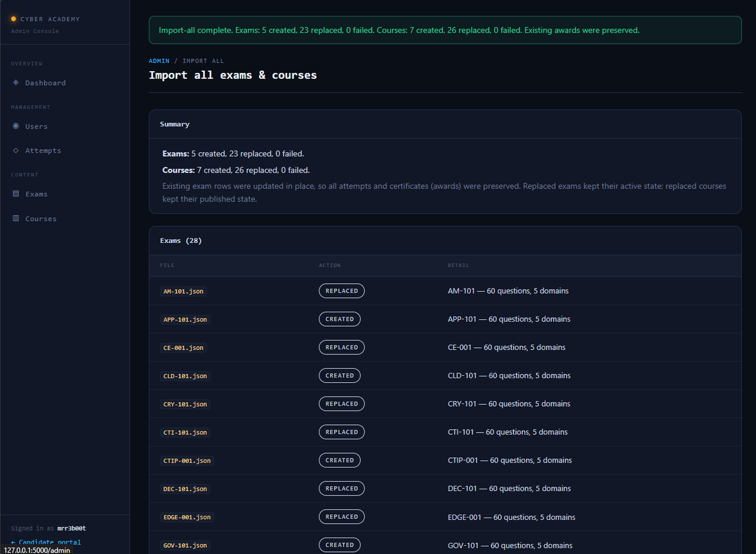The image size is (756, 554).
Task: Select the CE-001.json file name
Action: point(183,348)
